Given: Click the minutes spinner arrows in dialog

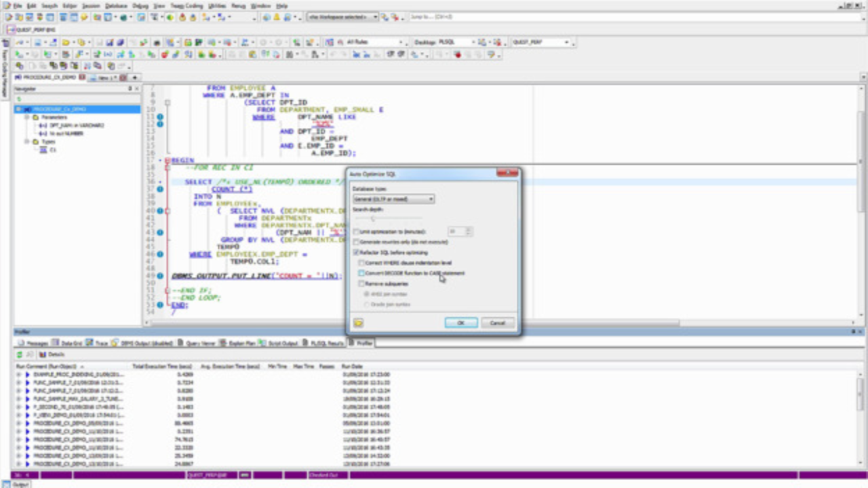Looking at the screenshot, I should point(469,232).
